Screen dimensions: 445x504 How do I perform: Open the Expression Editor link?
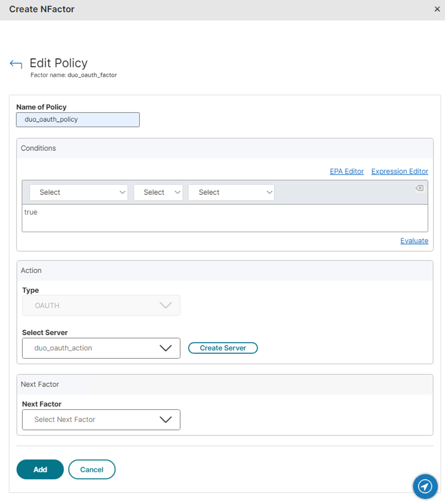(400, 171)
